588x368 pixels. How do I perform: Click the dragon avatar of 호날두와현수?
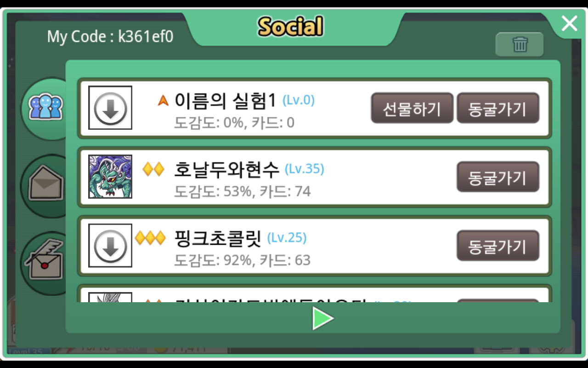pos(110,177)
